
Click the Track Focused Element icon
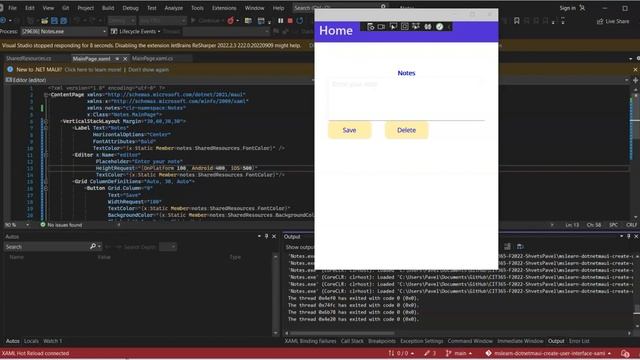pyautogui.click(x=416, y=27)
